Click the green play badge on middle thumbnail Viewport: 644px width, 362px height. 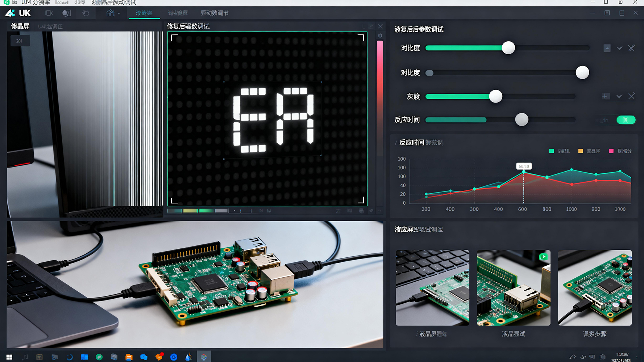[x=543, y=257]
